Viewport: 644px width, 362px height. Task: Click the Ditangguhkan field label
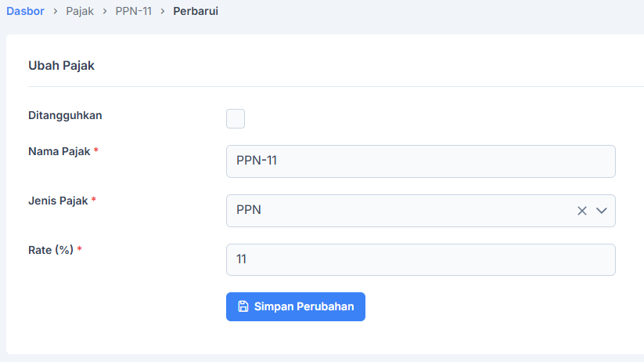coord(65,115)
